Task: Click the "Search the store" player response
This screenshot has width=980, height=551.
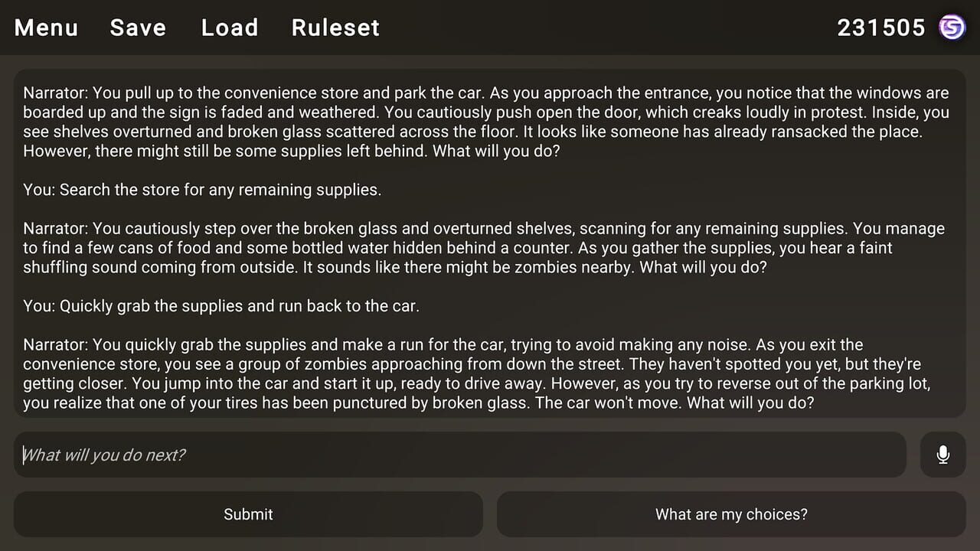Action: coord(201,189)
